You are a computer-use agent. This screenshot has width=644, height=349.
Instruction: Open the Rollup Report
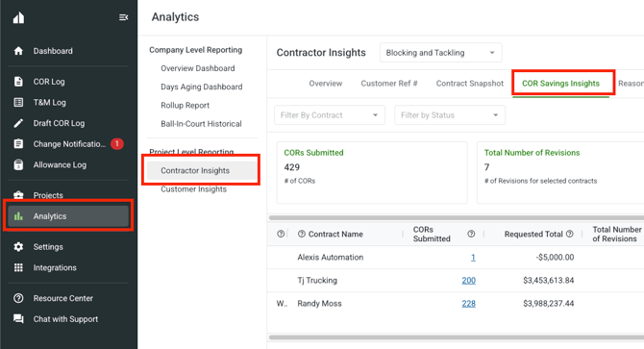(x=185, y=105)
